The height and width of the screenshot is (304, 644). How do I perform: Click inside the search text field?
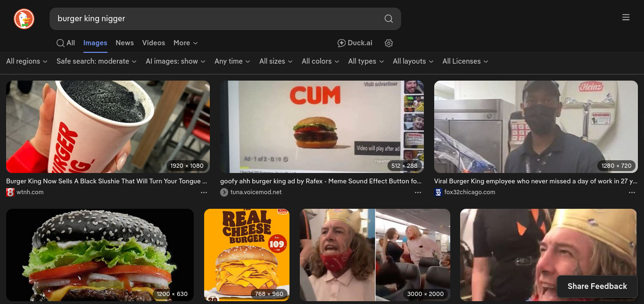click(217, 19)
